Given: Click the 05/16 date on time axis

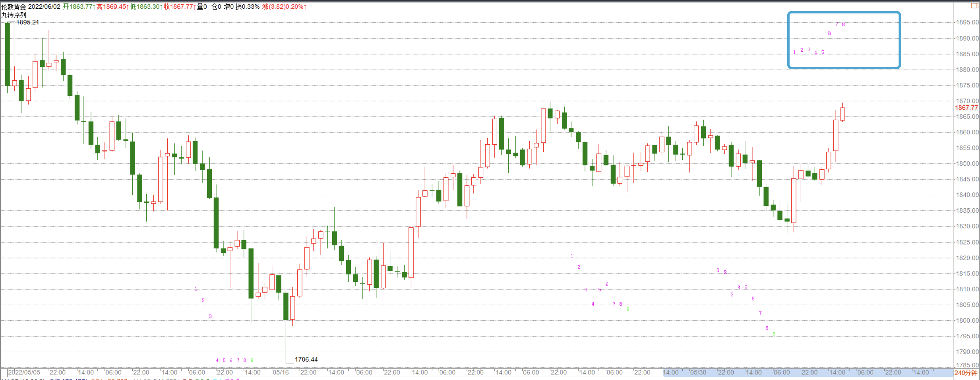Looking at the screenshot, I should (281, 372).
